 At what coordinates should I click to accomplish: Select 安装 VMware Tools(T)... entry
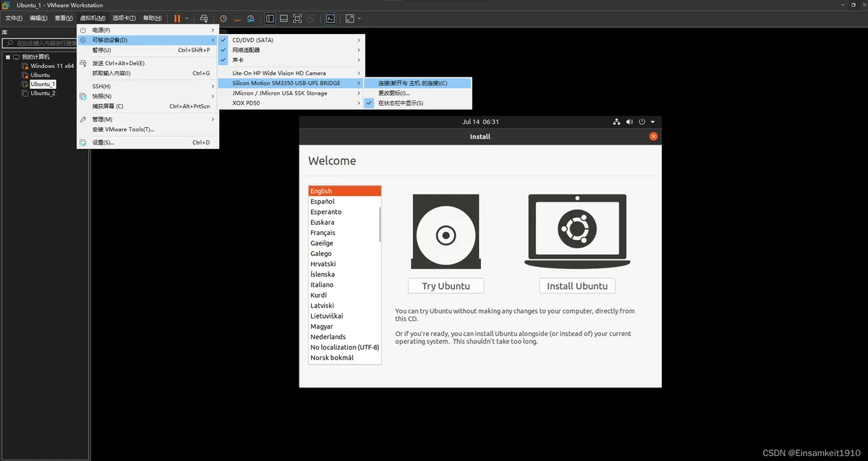click(148, 129)
